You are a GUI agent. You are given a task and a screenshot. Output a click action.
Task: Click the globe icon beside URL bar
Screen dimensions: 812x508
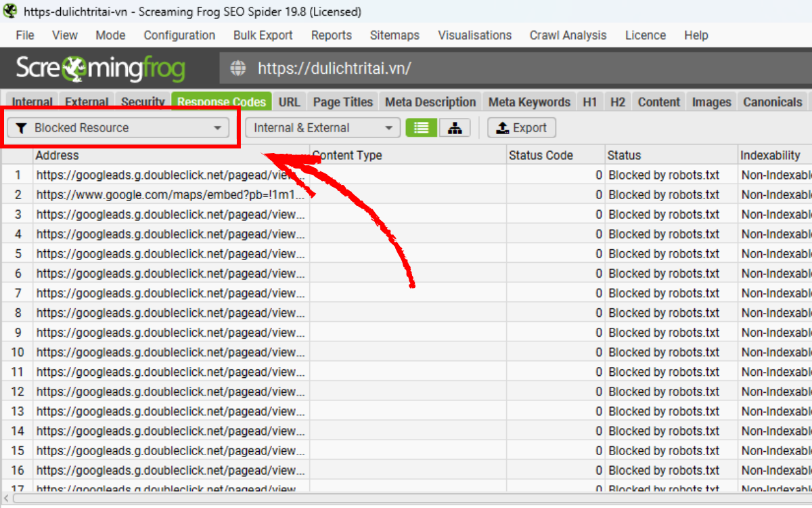[238, 68]
